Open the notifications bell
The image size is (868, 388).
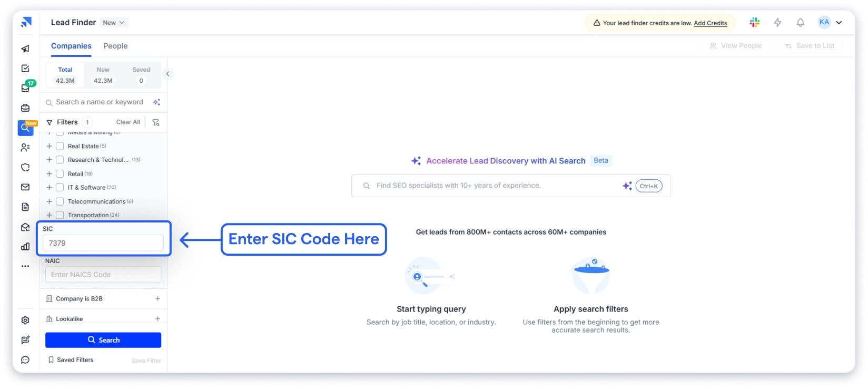coord(801,22)
